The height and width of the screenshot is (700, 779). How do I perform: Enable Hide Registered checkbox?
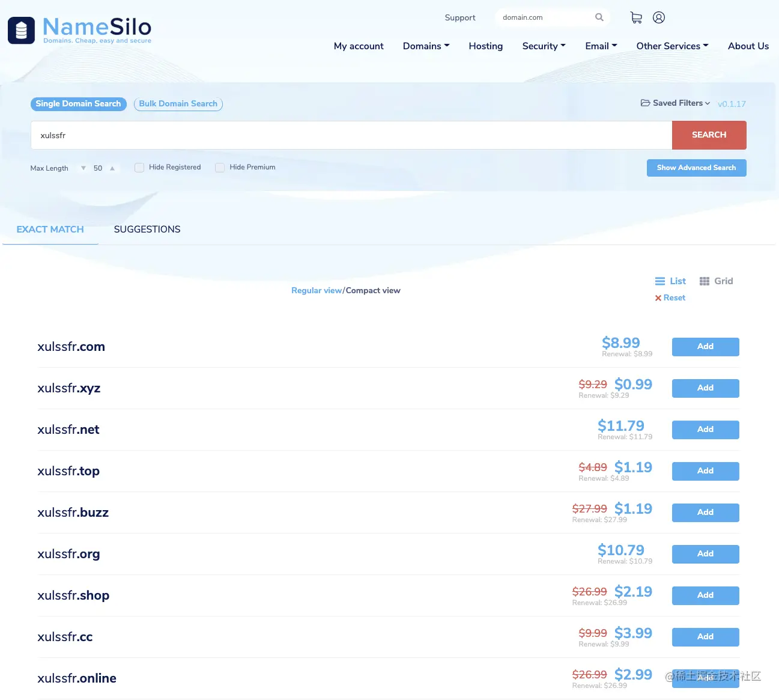139,168
